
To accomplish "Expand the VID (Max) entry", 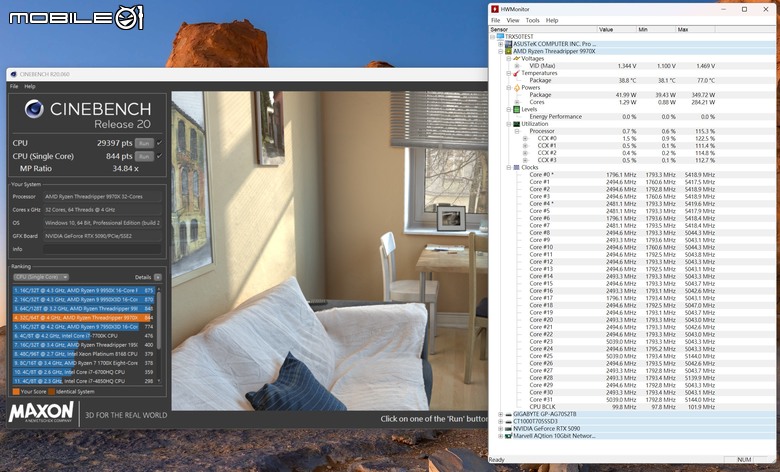I will [x=517, y=66].
